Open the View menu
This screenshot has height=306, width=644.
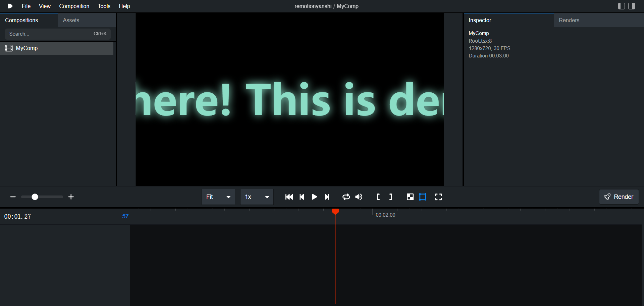click(x=45, y=6)
